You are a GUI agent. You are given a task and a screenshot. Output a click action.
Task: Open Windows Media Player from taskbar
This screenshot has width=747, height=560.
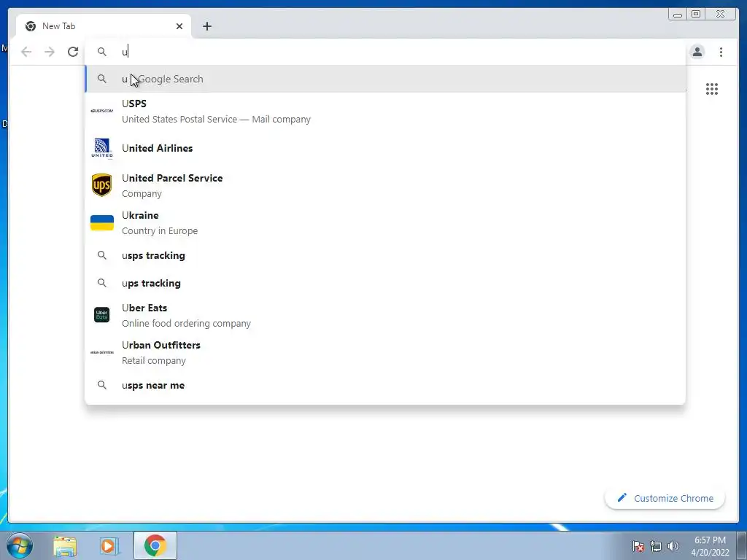tap(109, 545)
